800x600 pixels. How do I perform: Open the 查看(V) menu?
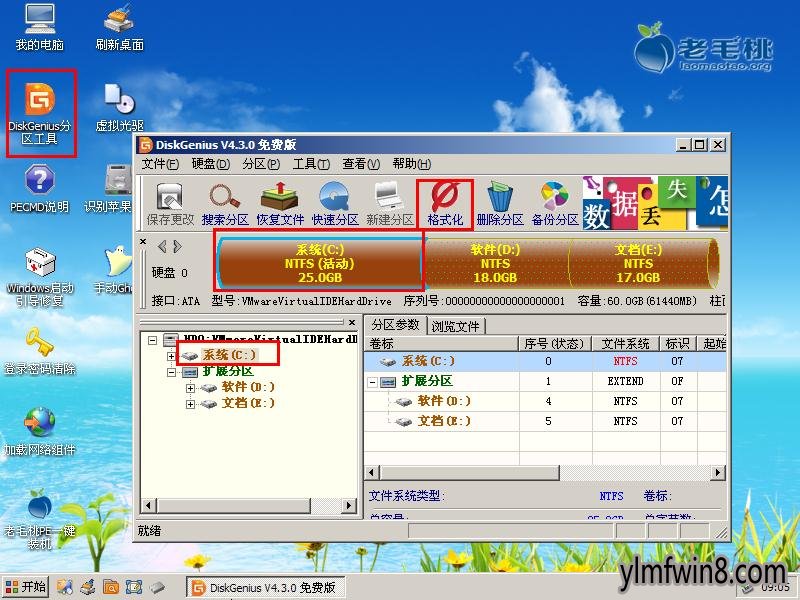361,164
